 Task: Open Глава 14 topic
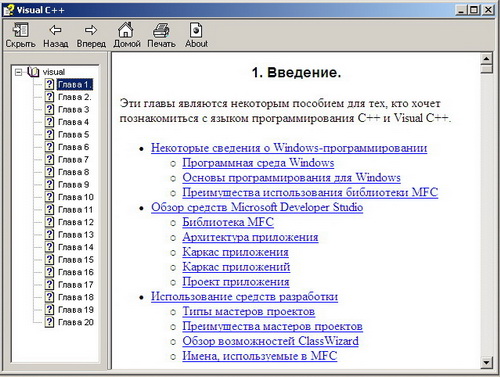tap(76, 247)
